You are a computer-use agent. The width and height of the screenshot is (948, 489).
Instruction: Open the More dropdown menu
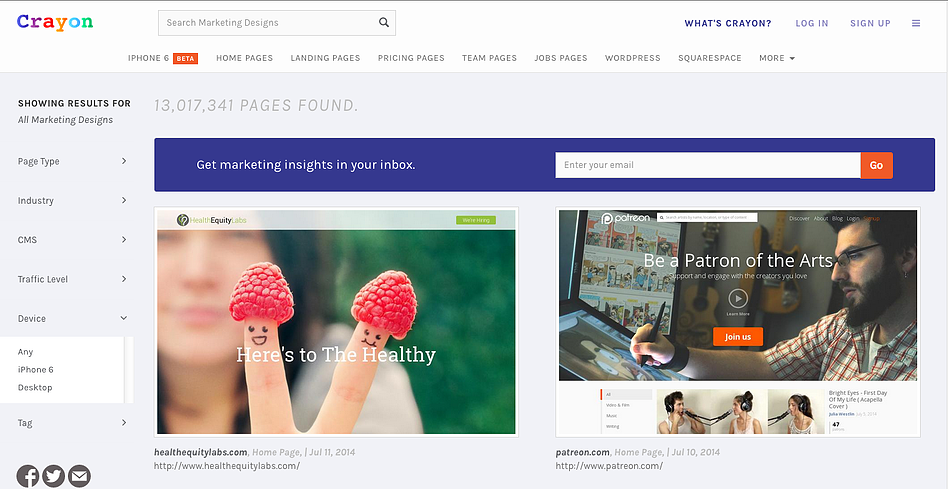pos(777,58)
